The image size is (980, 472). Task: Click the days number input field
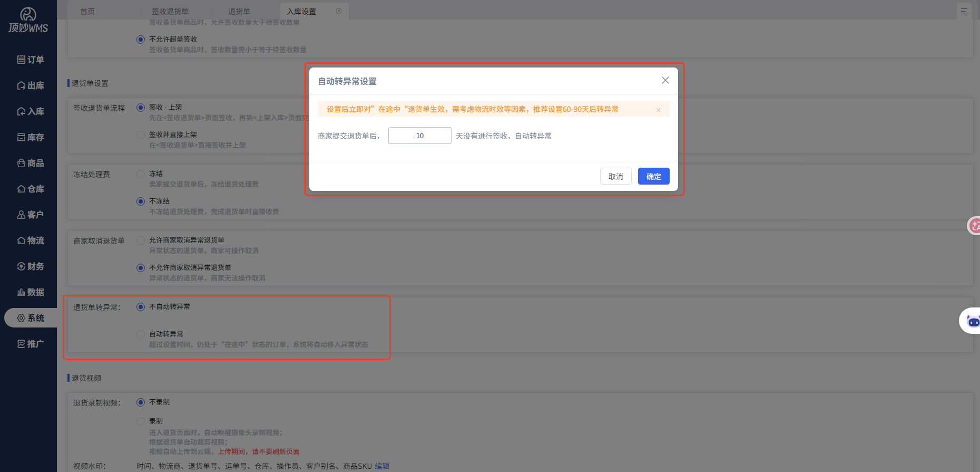click(x=420, y=136)
